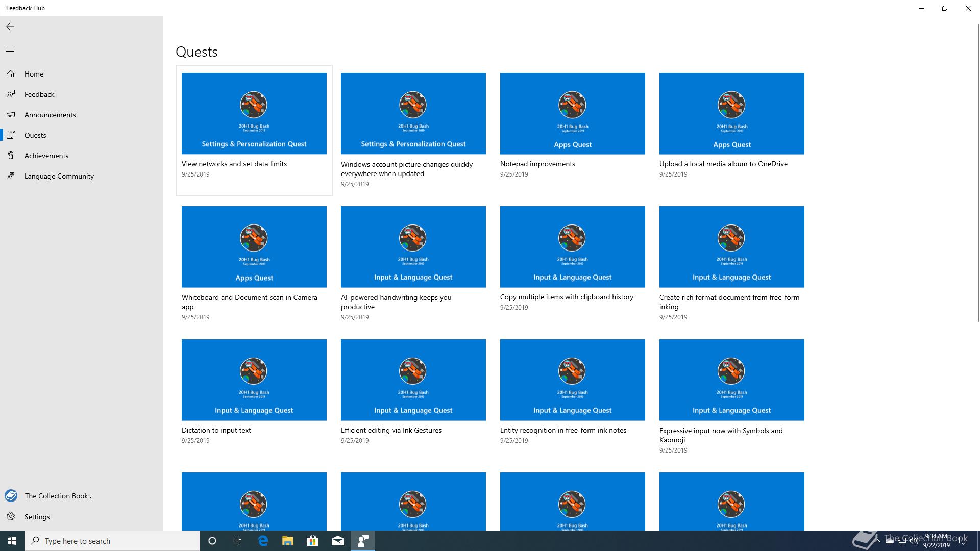This screenshot has width=980, height=551.
Task: Open Settings from sidebar label
Action: [x=37, y=517]
